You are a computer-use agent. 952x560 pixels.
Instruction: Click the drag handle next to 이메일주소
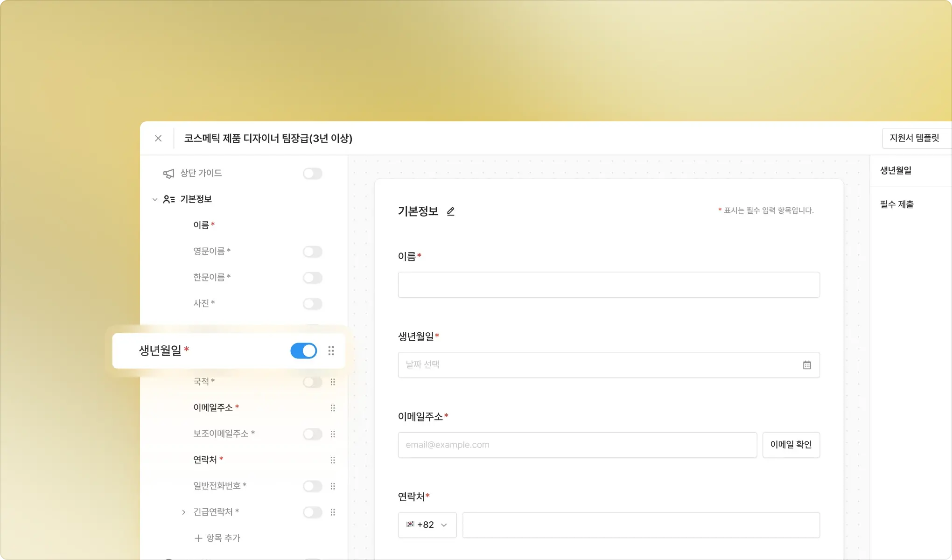tap(333, 408)
